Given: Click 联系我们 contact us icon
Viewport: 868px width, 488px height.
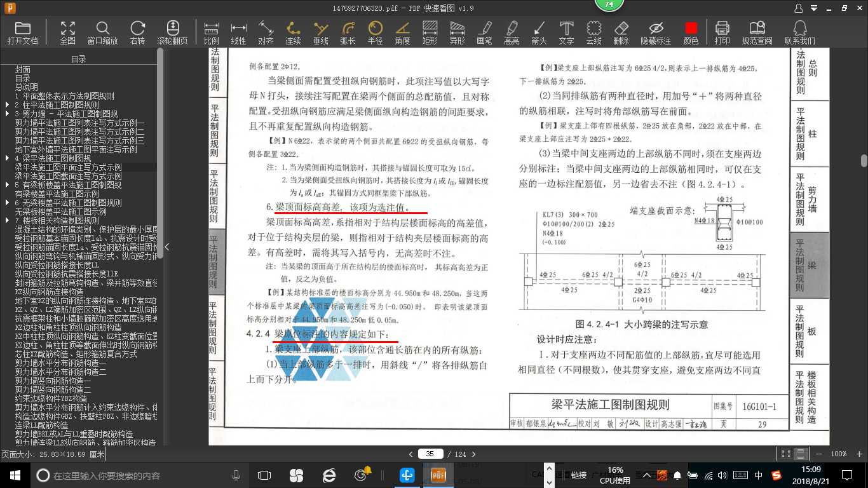Looking at the screenshot, I should click(x=799, y=32).
